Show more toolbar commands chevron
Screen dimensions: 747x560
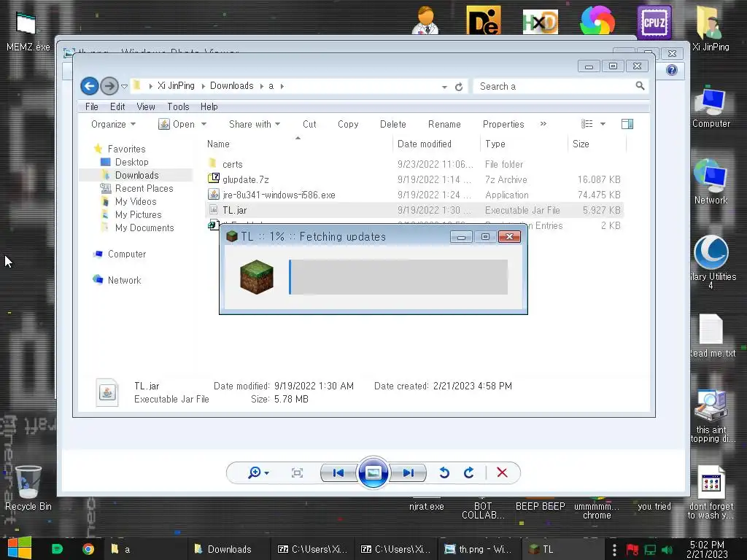click(x=543, y=124)
